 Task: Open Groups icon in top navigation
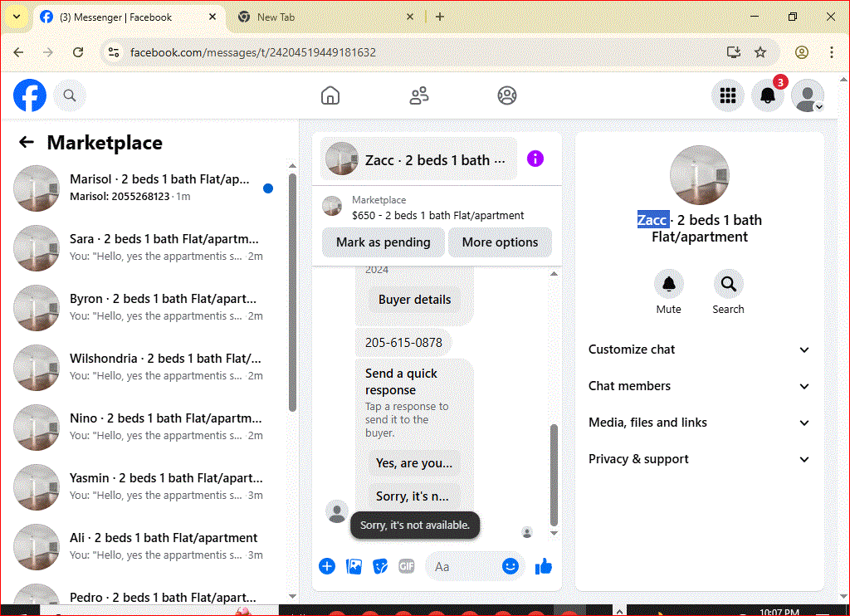[x=507, y=95]
